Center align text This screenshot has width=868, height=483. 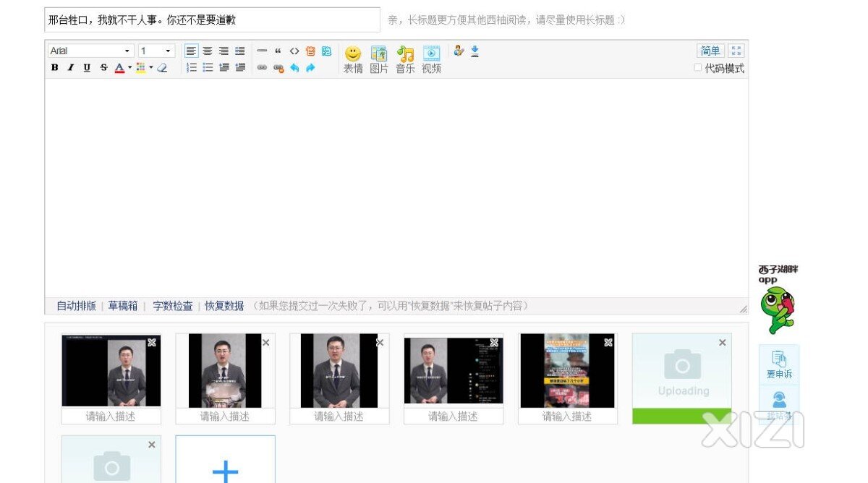coord(208,51)
